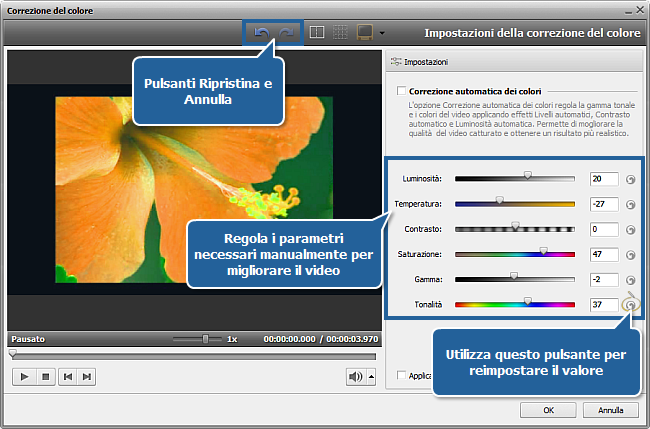Click the redo arrow in the toolbar
Viewport: 650px width, 429px height.
click(x=286, y=33)
